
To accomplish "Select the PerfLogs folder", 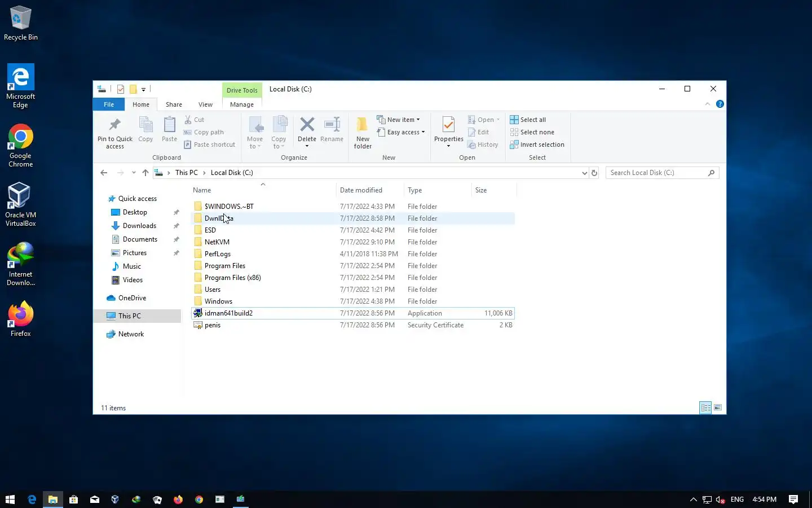I will coord(353,254).
